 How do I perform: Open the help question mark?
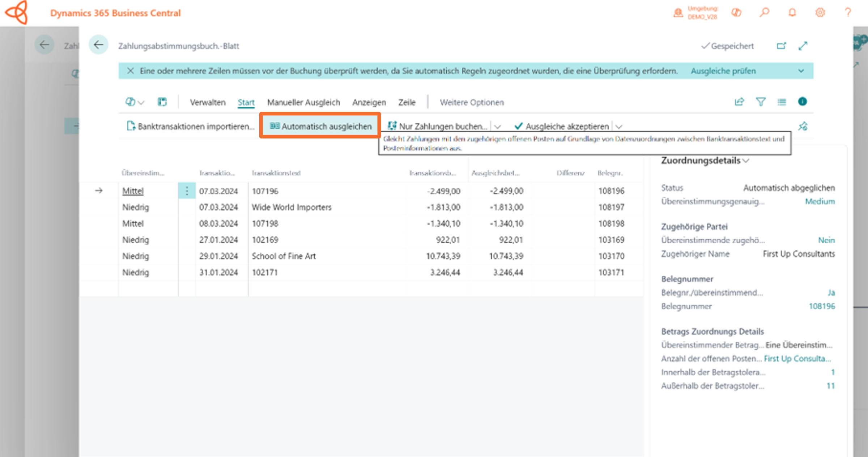click(x=848, y=13)
